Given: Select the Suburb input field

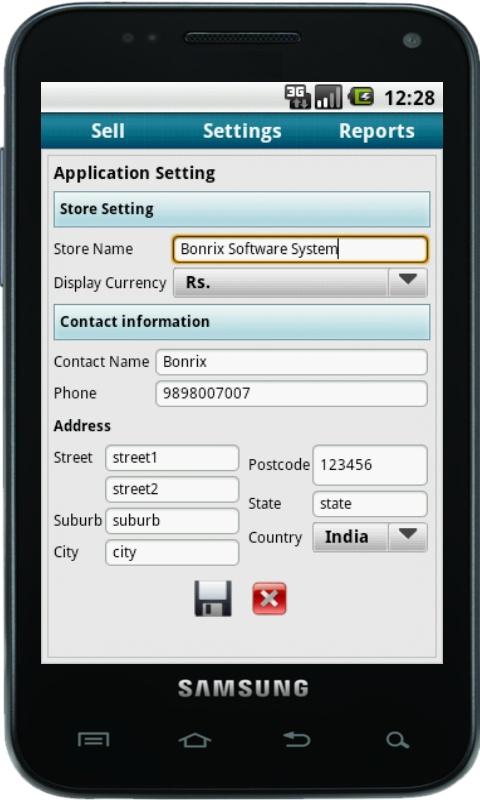Looking at the screenshot, I should coord(172,521).
